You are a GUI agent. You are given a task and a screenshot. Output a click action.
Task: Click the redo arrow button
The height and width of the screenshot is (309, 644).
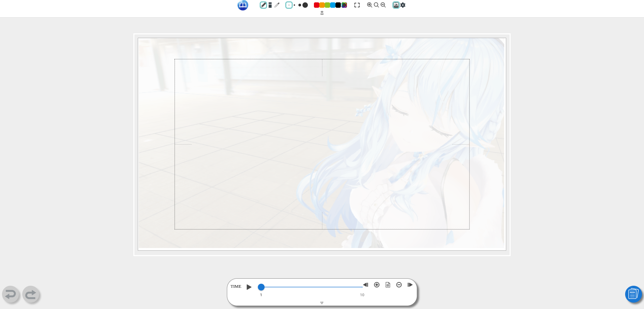pyautogui.click(x=31, y=295)
